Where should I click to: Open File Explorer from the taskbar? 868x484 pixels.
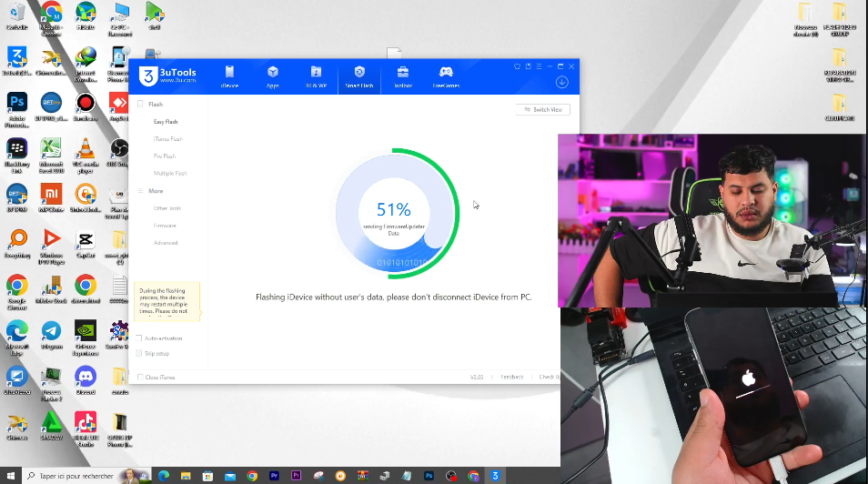pos(186,476)
